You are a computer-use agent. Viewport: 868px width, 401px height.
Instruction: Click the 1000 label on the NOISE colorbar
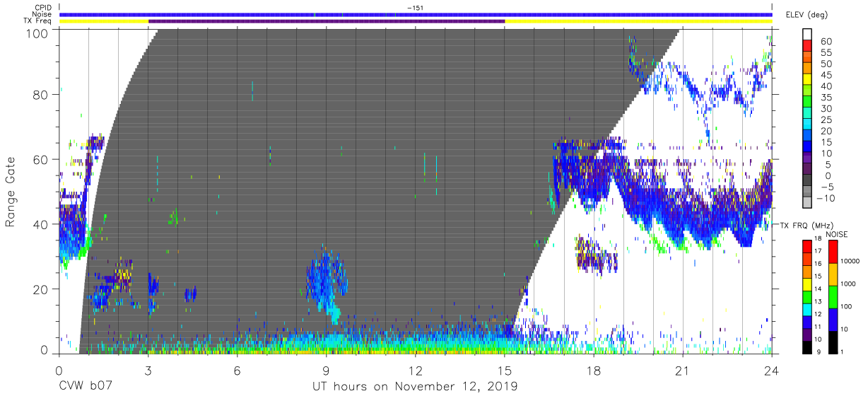click(848, 283)
